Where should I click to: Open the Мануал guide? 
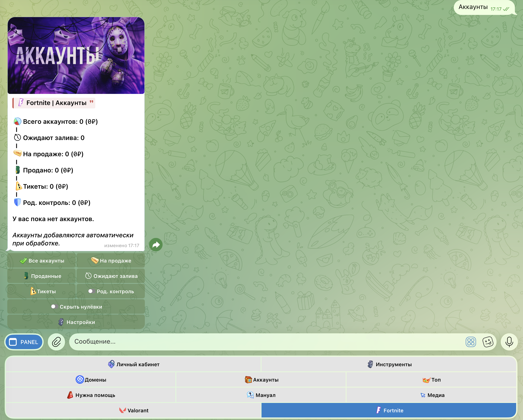[x=261, y=395]
